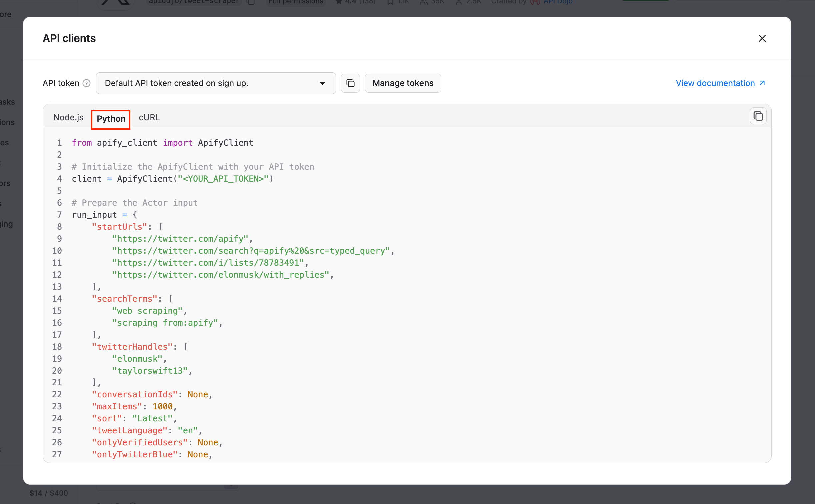815x504 pixels.
Task: Click the "onlyTwitterBlue" key
Action: tap(134, 455)
